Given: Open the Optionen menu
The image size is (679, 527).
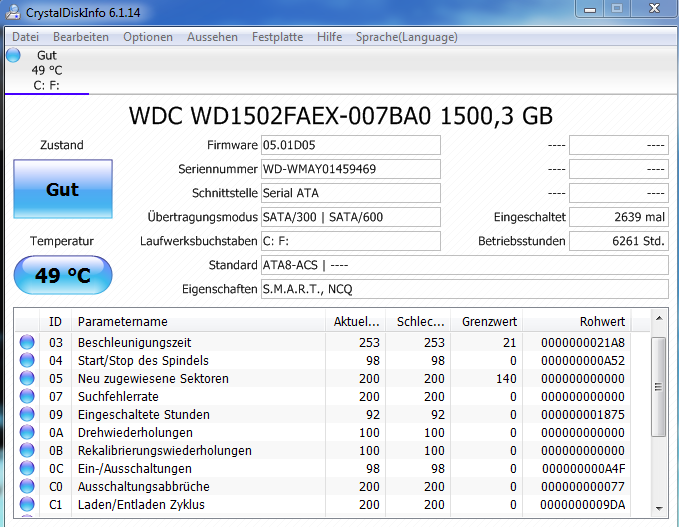Looking at the screenshot, I should click(148, 37).
